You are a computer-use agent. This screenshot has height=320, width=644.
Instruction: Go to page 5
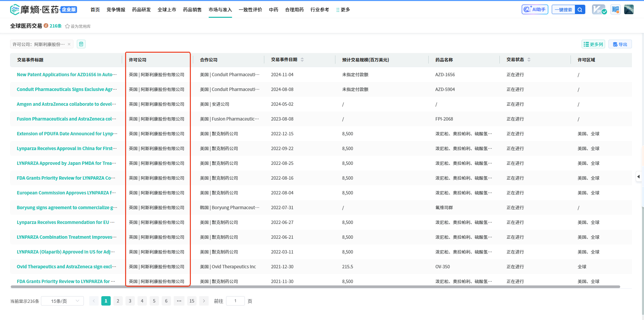click(154, 301)
